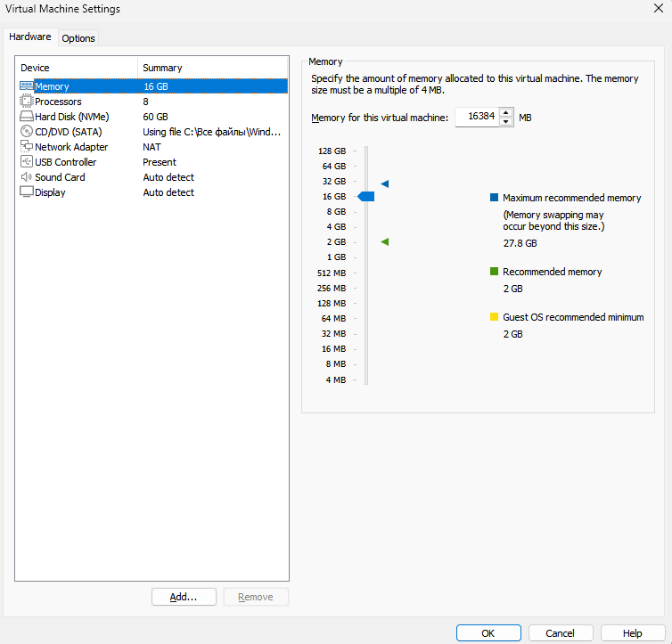672x644 pixels.
Task: Click the Cancel button
Action: coord(561,633)
